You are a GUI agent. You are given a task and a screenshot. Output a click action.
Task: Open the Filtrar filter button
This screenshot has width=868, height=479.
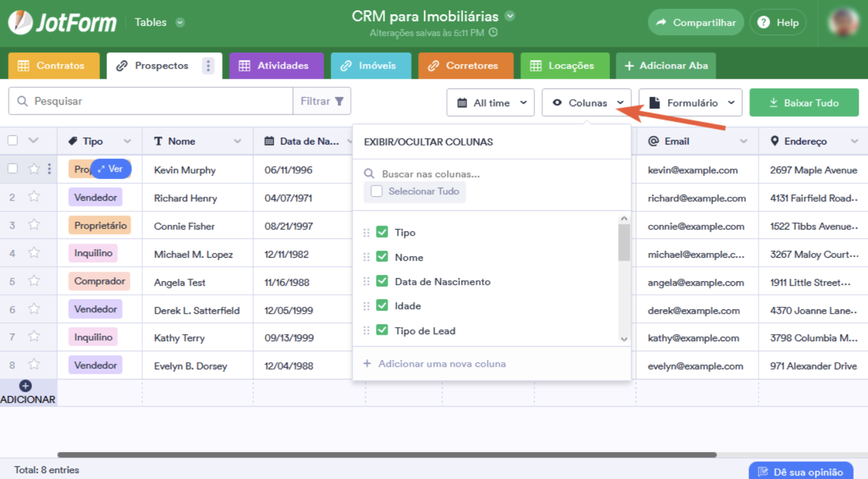click(322, 101)
